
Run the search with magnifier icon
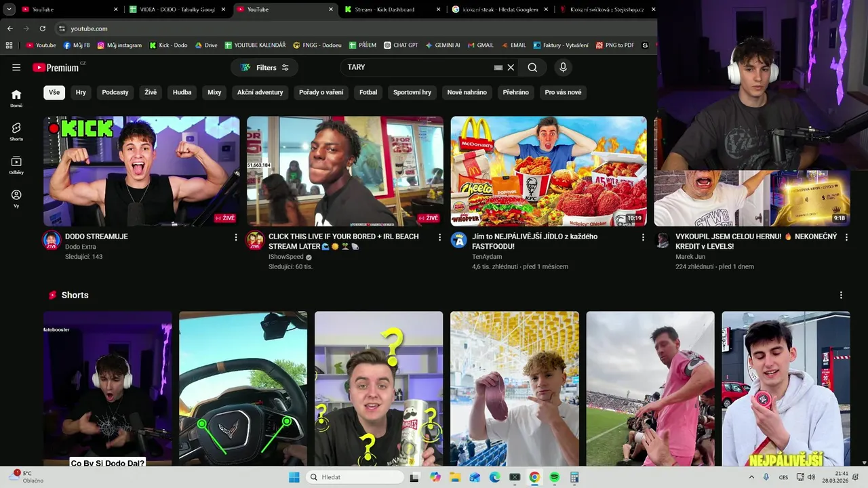tap(532, 67)
